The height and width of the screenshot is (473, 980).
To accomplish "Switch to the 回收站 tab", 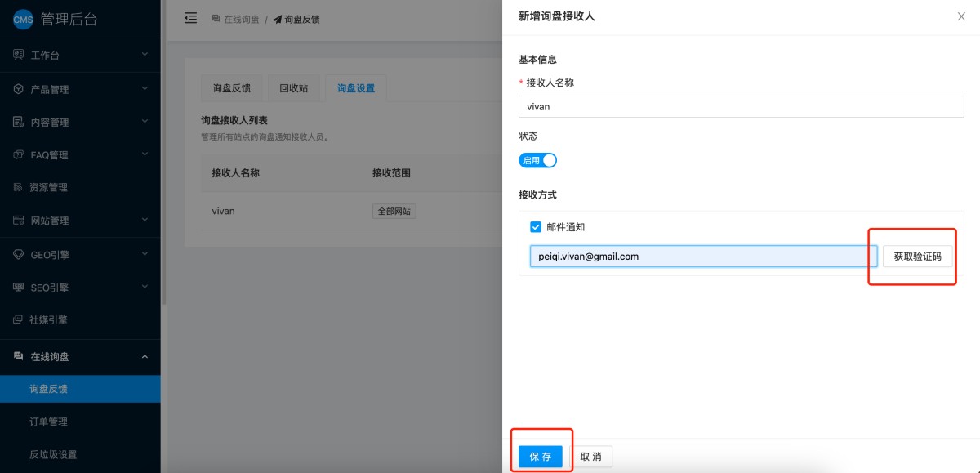I will point(293,88).
